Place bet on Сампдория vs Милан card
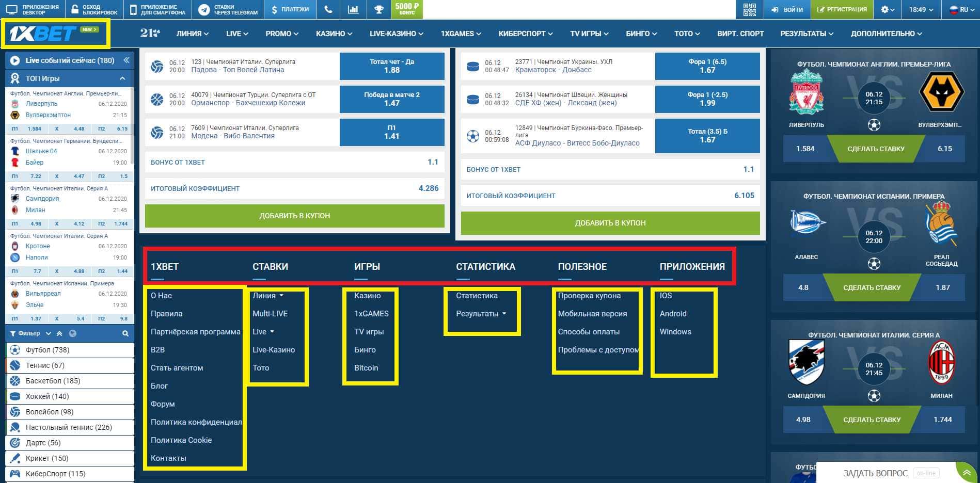This screenshot has height=483, width=980. (872, 420)
